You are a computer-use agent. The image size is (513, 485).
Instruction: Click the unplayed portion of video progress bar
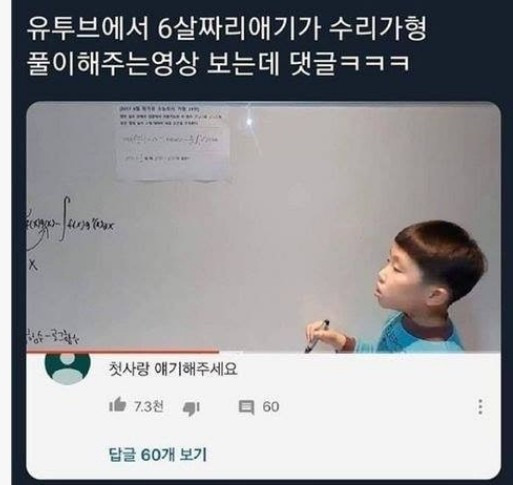pyautogui.click(x=360, y=351)
